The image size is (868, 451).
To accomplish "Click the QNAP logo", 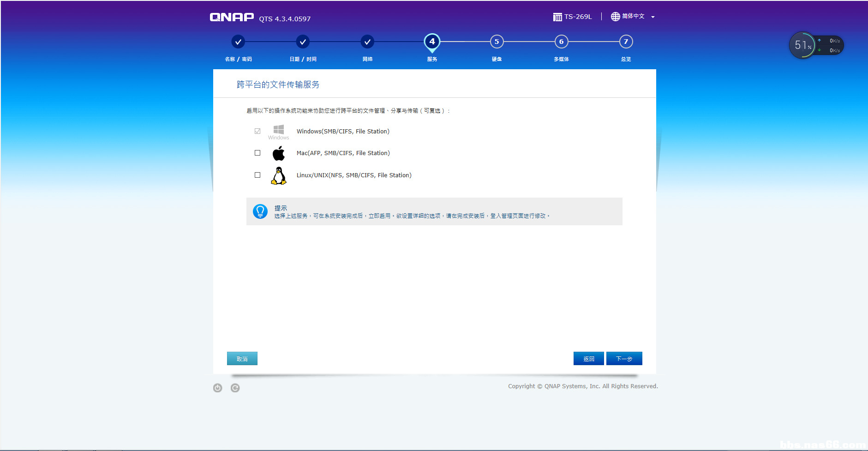I will pyautogui.click(x=232, y=17).
